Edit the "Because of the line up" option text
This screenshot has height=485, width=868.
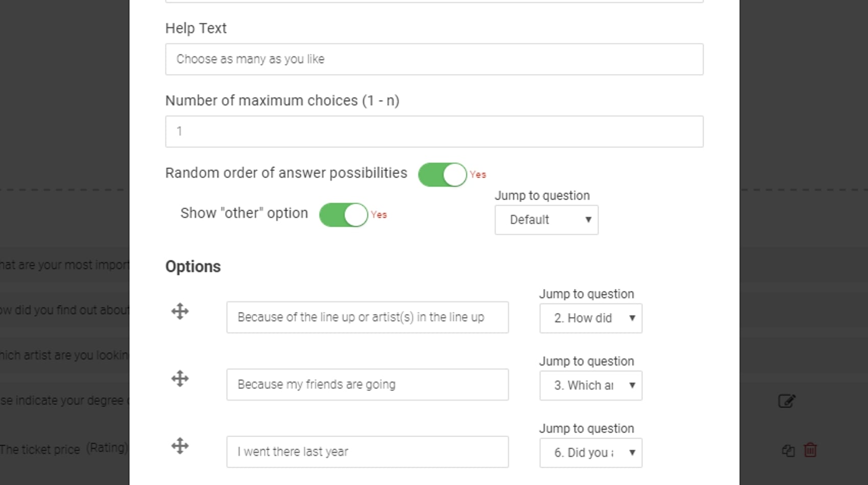pyautogui.click(x=367, y=318)
